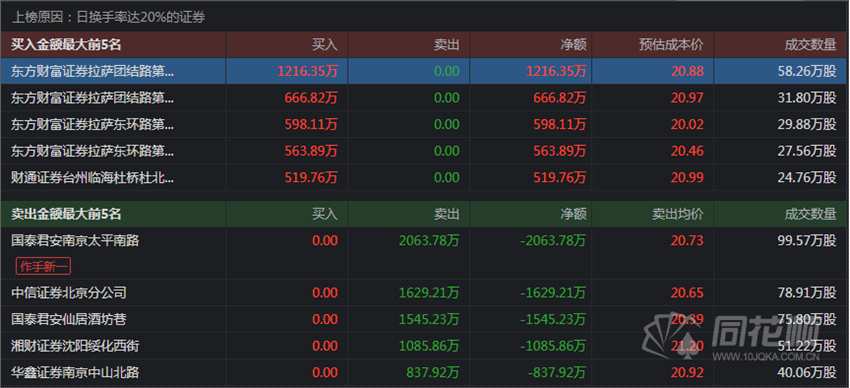
Task: Click the 40.06万股 volume cell
Action: coord(807,372)
